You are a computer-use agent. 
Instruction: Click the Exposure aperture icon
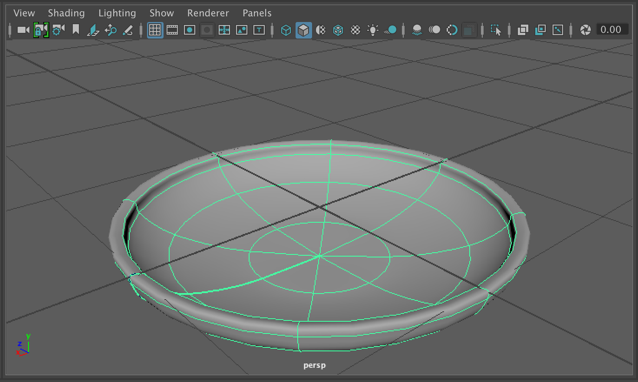585,30
